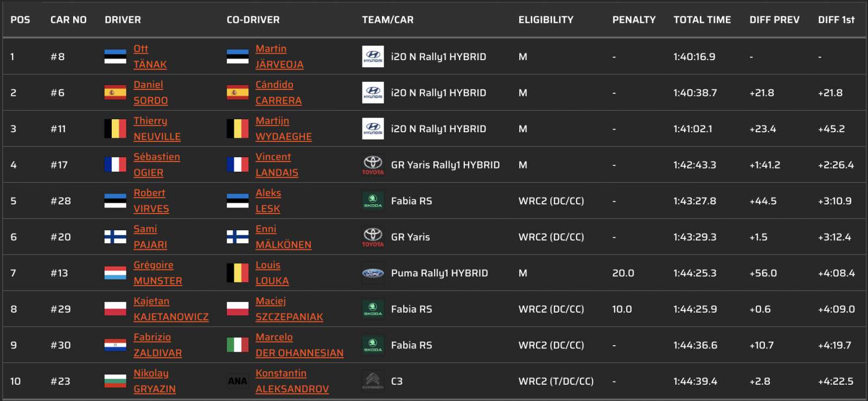Click the Citroën logo beside the C3 entry
The width and height of the screenshot is (868, 401).
point(373,381)
